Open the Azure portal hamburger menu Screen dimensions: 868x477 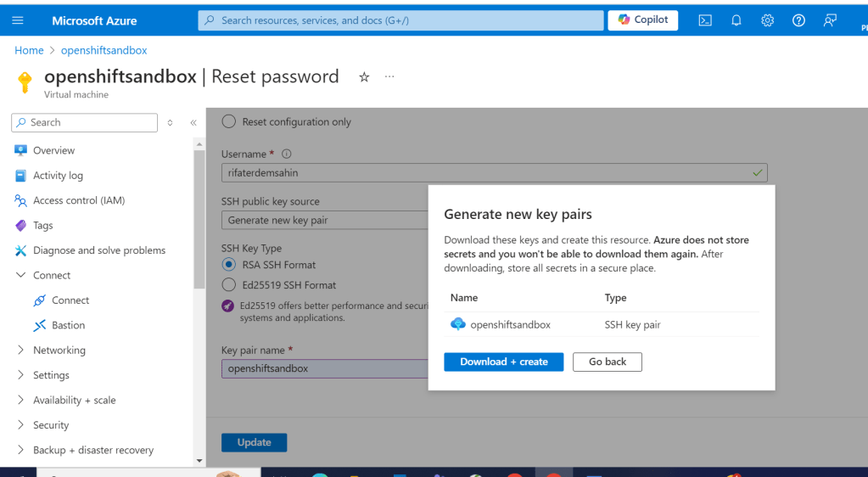pos(18,20)
